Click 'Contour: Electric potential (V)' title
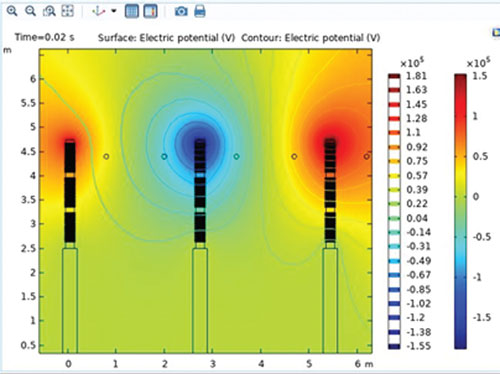The image size is (500, 374). click(x=311, y=38)
